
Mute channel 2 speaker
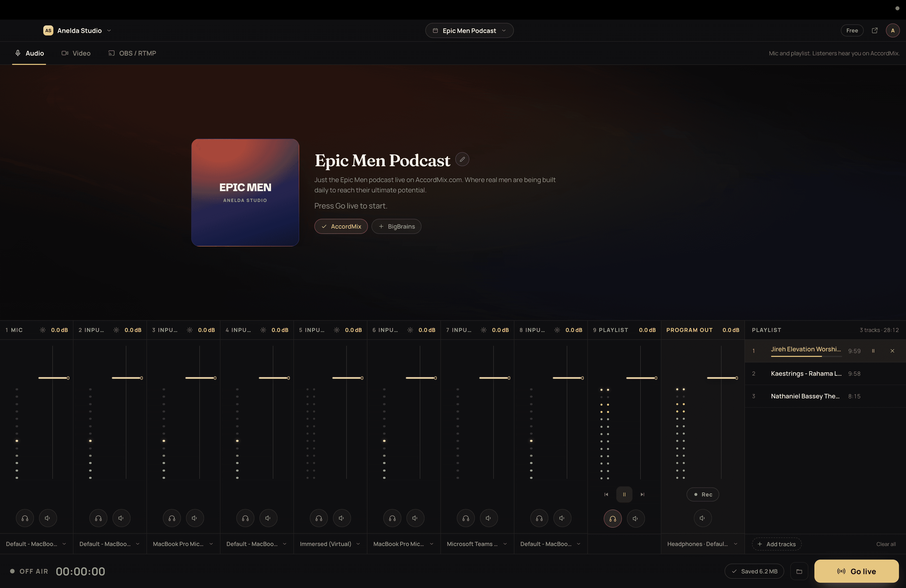121,518
